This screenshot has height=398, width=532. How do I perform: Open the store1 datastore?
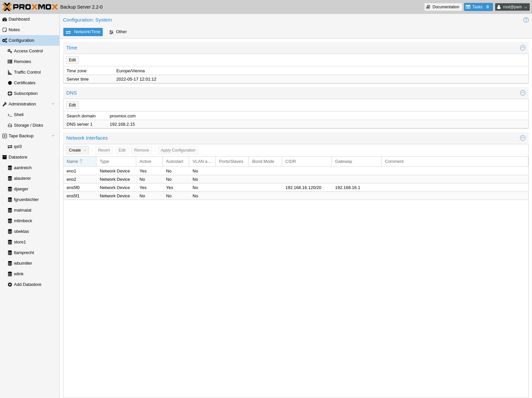click(20, 242)
